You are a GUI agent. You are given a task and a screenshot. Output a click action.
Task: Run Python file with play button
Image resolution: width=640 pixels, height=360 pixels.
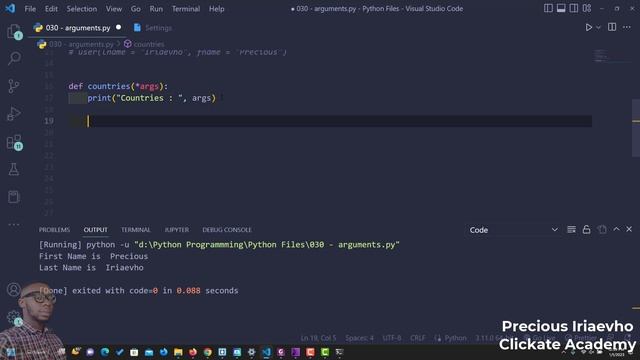[589, 28]
